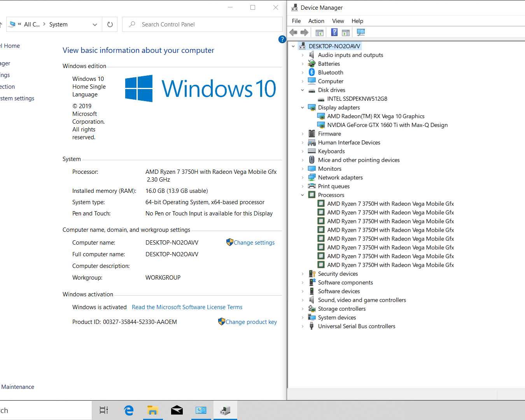This screenshot has width=525, height=420.
Task: Expand the Software components category
Action: coord(303,282)
